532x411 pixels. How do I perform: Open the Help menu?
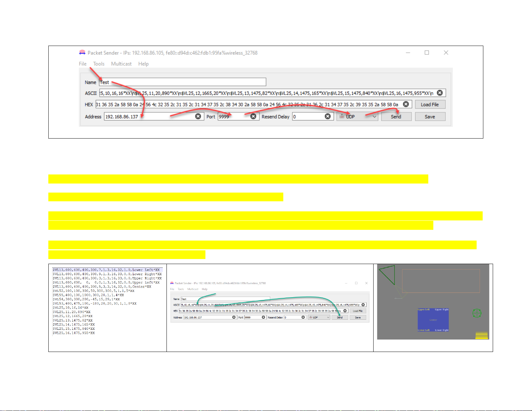[x=143, y=64]
